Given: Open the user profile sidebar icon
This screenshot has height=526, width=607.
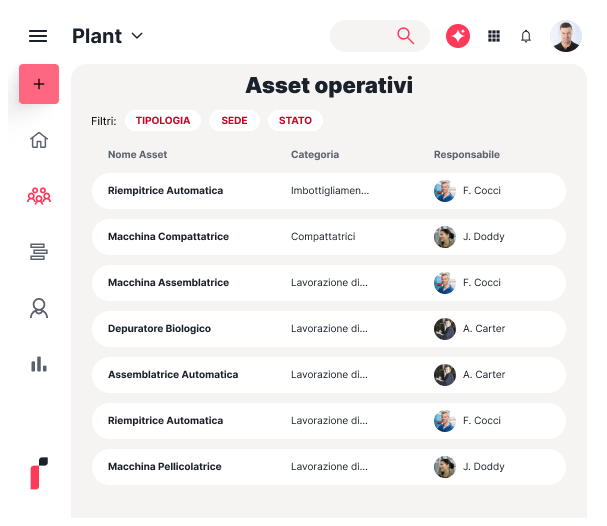Looking at the screenshot, I should pos(39,308).
